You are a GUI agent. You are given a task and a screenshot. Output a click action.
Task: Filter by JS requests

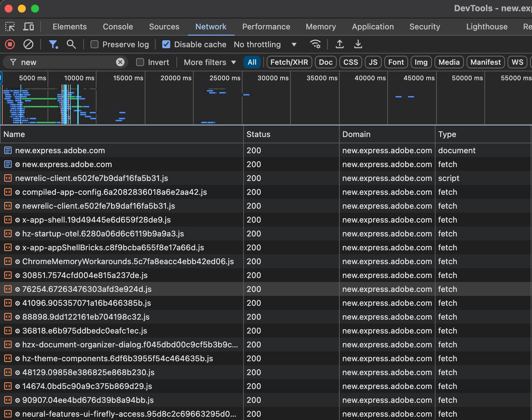click(373, 62)
